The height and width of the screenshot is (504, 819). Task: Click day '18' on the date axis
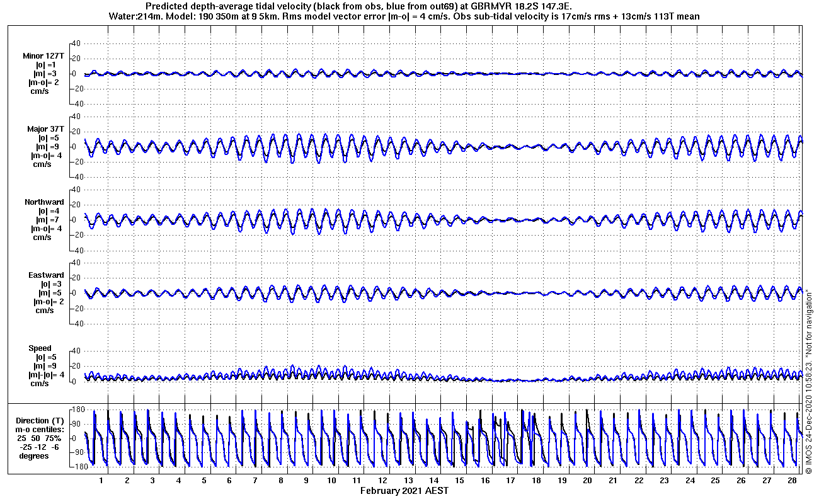pos(536,481)
